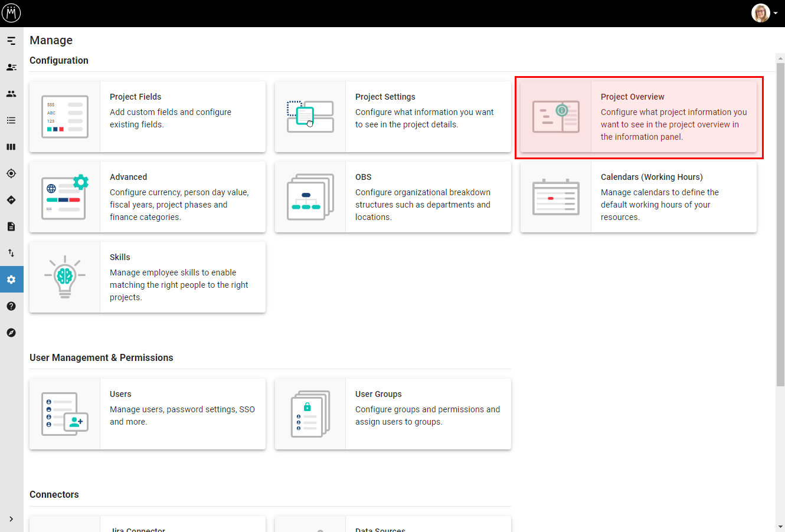Click the help question mark icon
This screenshot has width=785, height=532.
[11, 306]
